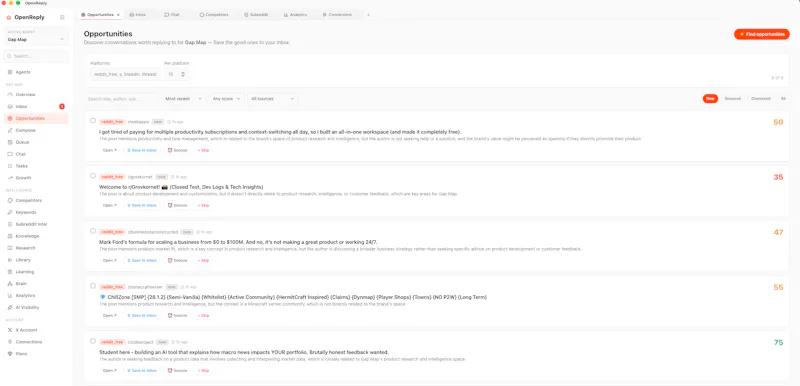The width and height of the screenshot is (800, 386).
Task: Select the Mark Ford post checkbox
Action: [93, 231]
